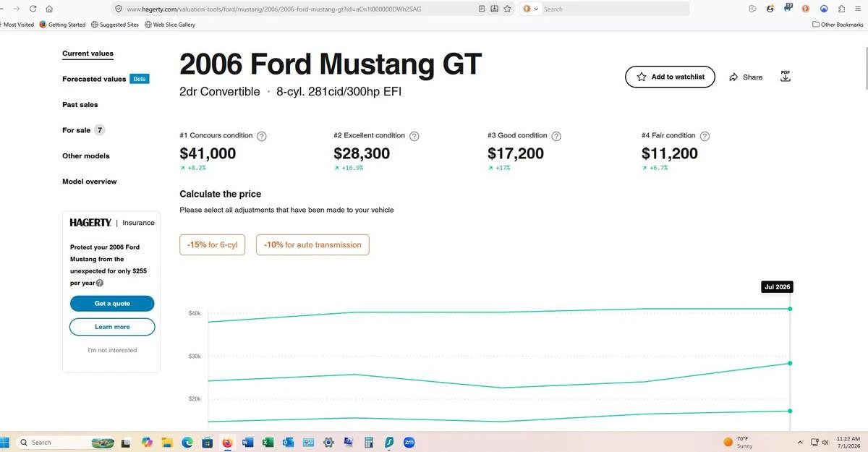Download the PDF with the PDF icon
The image size is (868, 452).
(x=786, y=76)
